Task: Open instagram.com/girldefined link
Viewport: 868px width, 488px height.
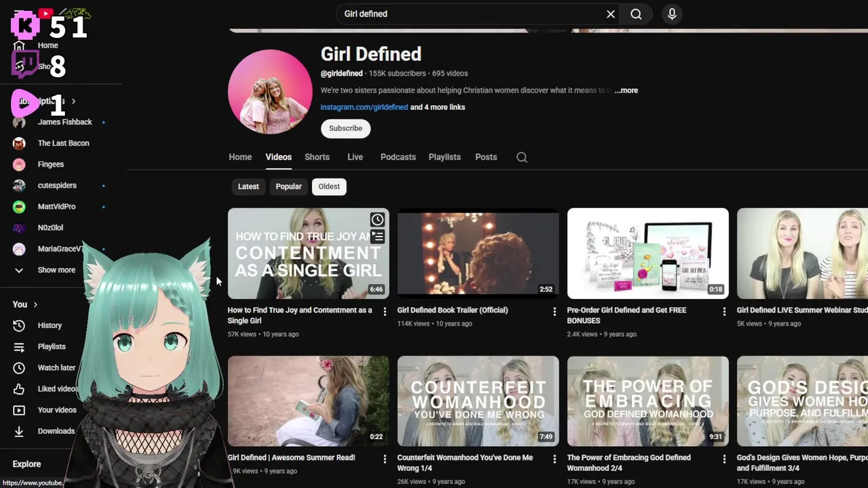Action: point(364,107)
